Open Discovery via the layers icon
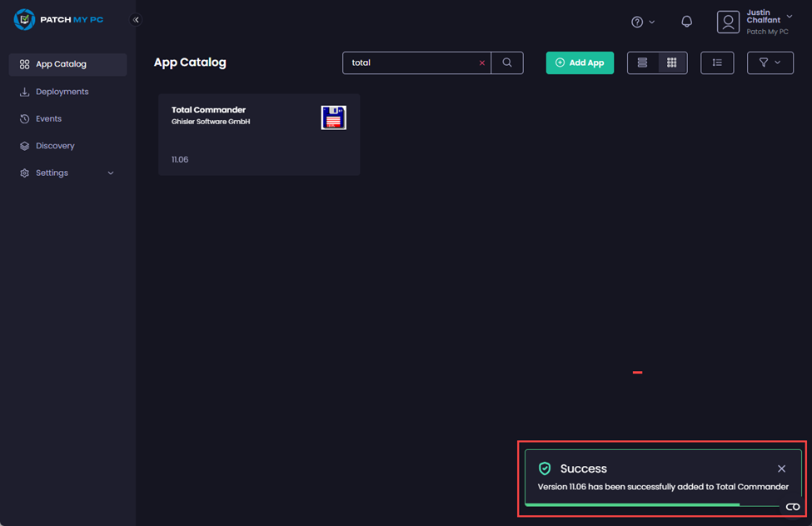 click(x=24, y=145)
